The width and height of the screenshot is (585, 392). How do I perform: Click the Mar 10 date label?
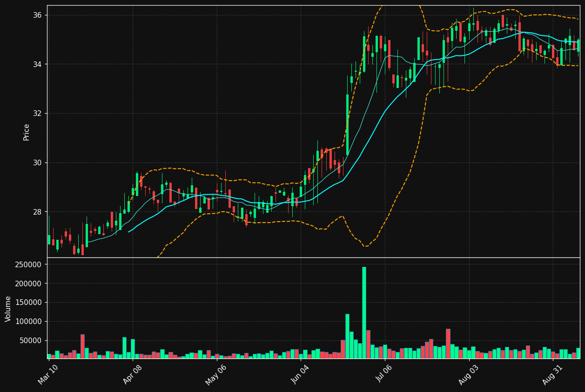[x=48, y=374]
